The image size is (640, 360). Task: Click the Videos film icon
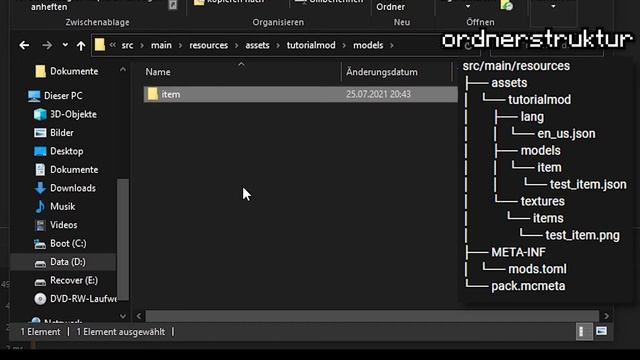[40, 225]
